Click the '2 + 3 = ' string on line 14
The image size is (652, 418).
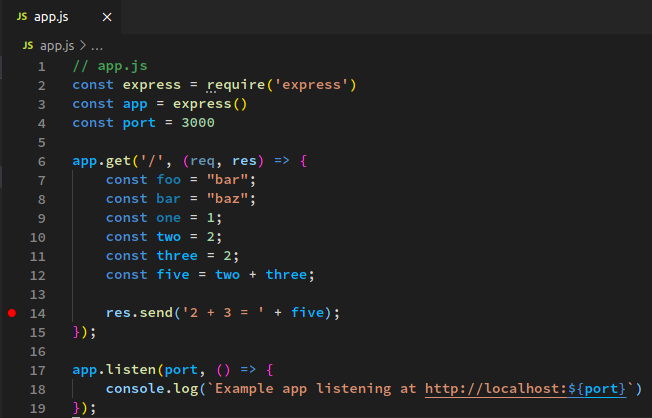(x=223, y=312)
